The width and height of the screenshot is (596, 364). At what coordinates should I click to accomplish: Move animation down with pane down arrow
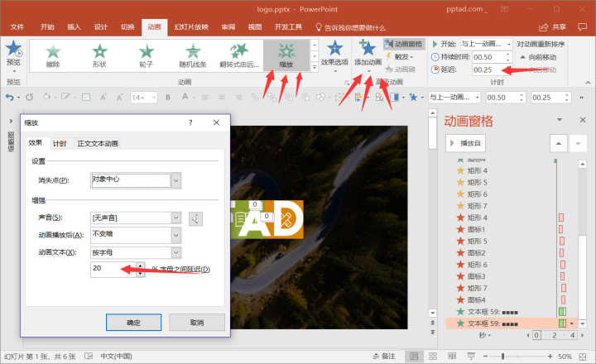(578, 143)
